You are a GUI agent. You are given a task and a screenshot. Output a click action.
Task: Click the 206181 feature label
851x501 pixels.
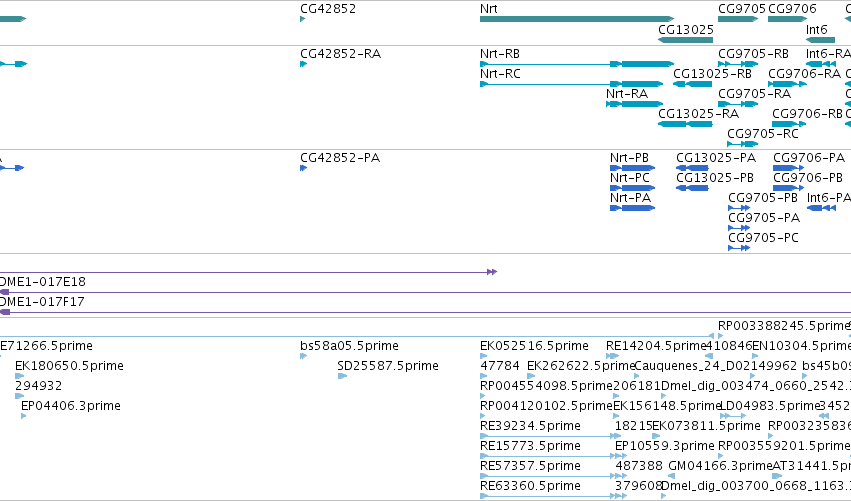click(x=637, y=386)
